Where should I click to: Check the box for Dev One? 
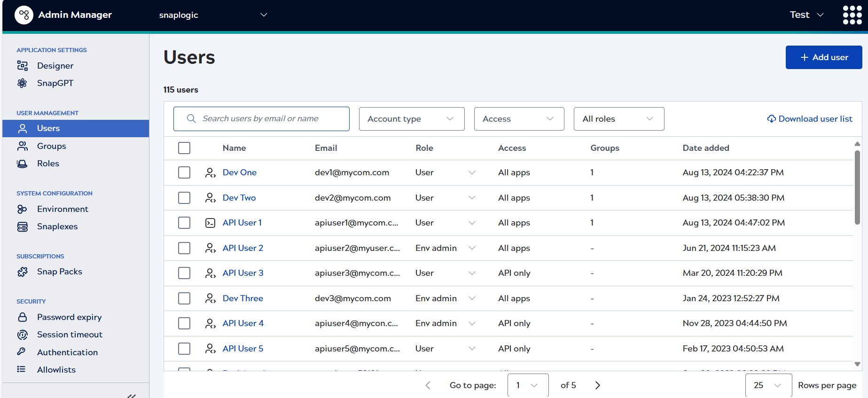click(x=184, y=172)
